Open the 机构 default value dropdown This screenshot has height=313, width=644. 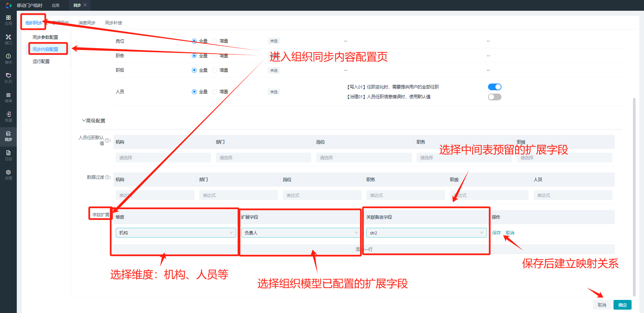coord(163,157)
